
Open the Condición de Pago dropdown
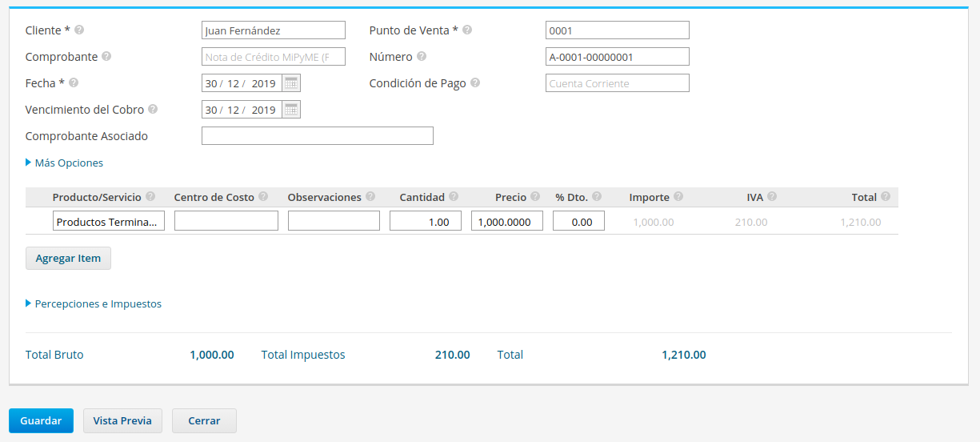[618, 83]
